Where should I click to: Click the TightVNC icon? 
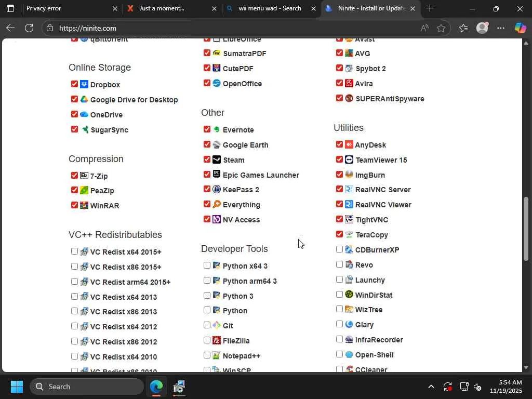[x=349, y=220]
